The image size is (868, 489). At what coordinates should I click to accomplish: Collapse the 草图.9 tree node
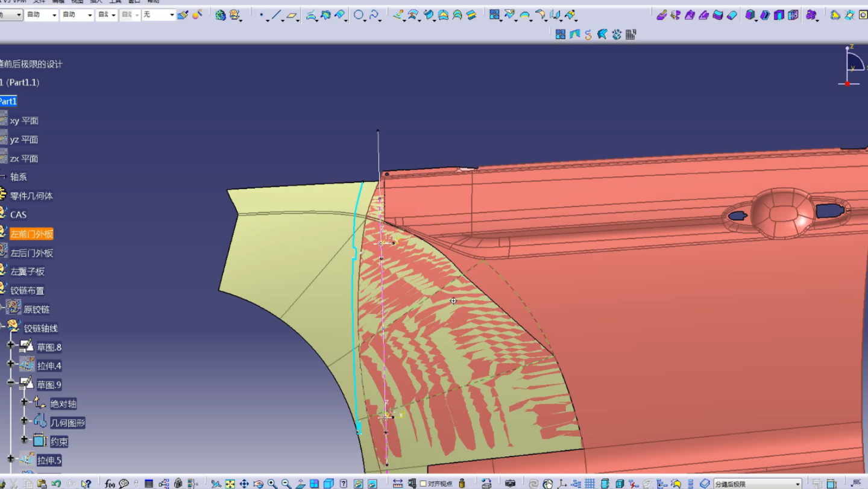pos(10,382)
